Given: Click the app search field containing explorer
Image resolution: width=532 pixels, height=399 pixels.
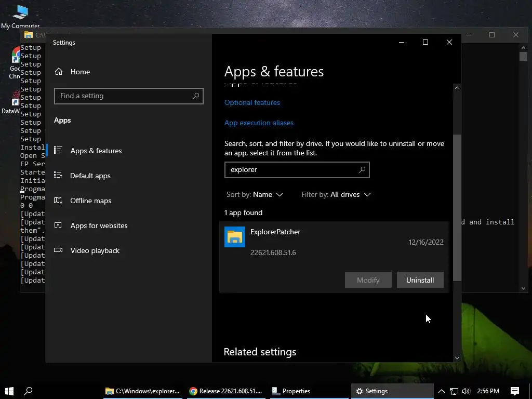Looking at the screenshot, I should tap(297, 170).
